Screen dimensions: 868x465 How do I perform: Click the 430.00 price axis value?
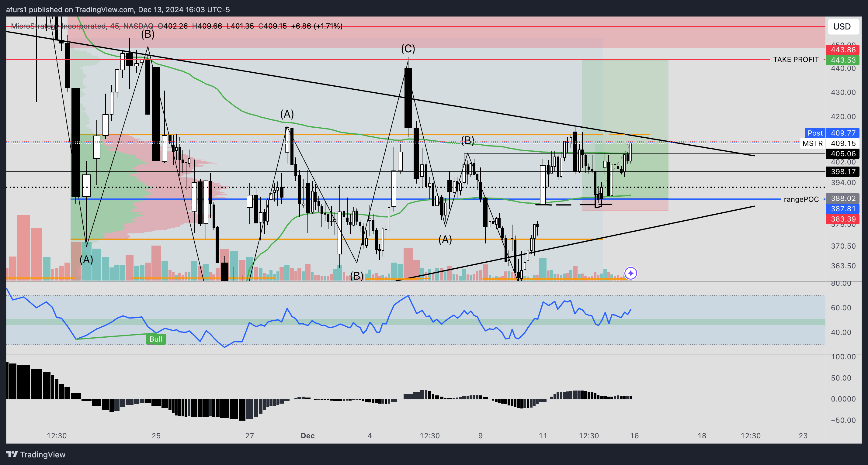pyautogui.click(x=843, y=92)
